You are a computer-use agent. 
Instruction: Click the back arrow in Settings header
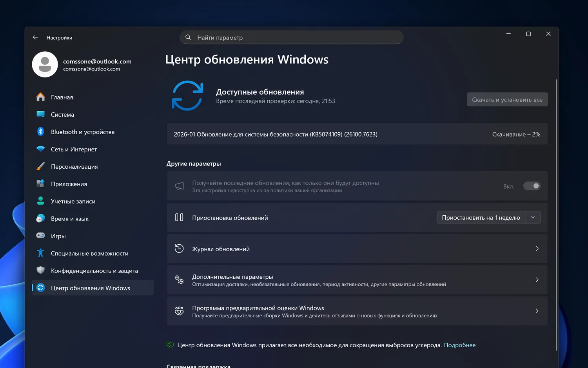pyautogui.click(x=35, y=37)
